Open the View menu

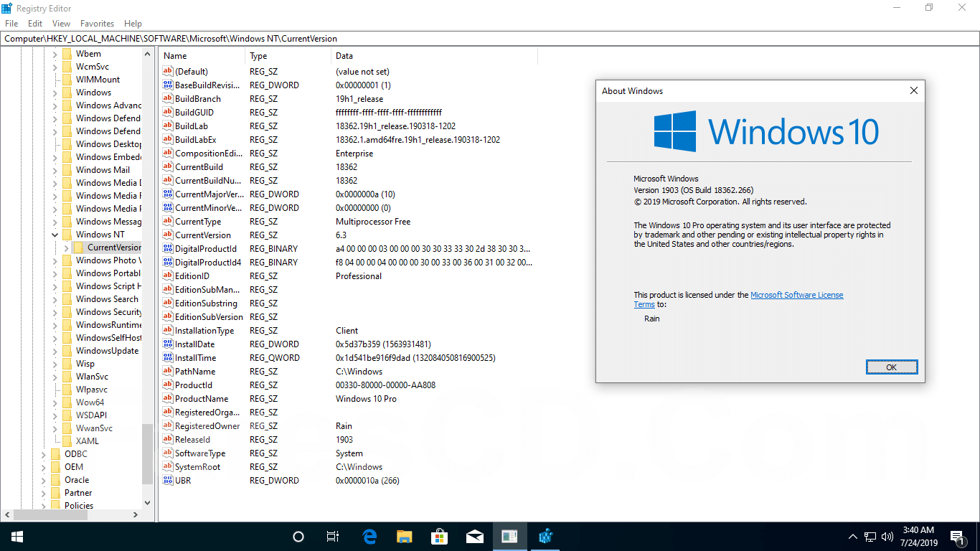(x=61, y=24)
